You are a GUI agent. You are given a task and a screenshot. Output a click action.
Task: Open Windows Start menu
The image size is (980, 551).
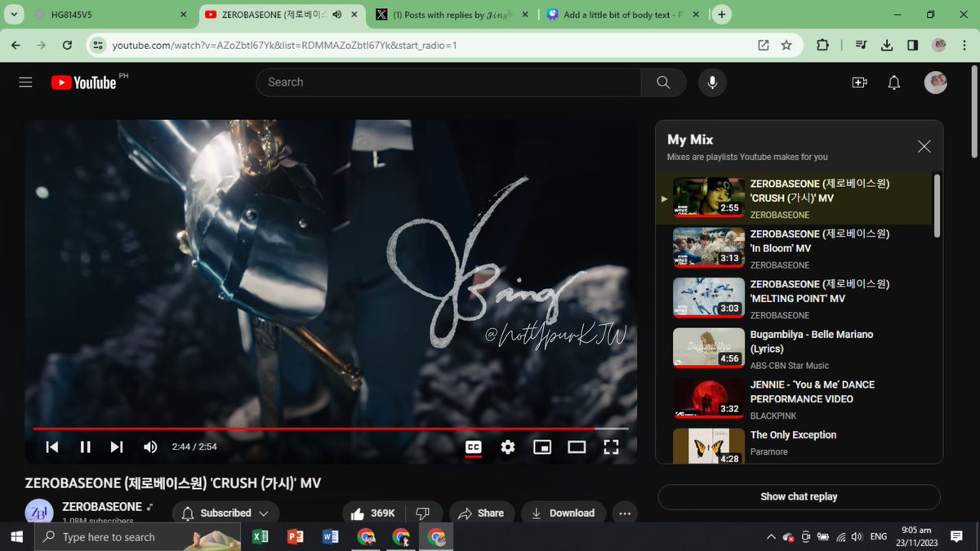click(x=16, y=536)
